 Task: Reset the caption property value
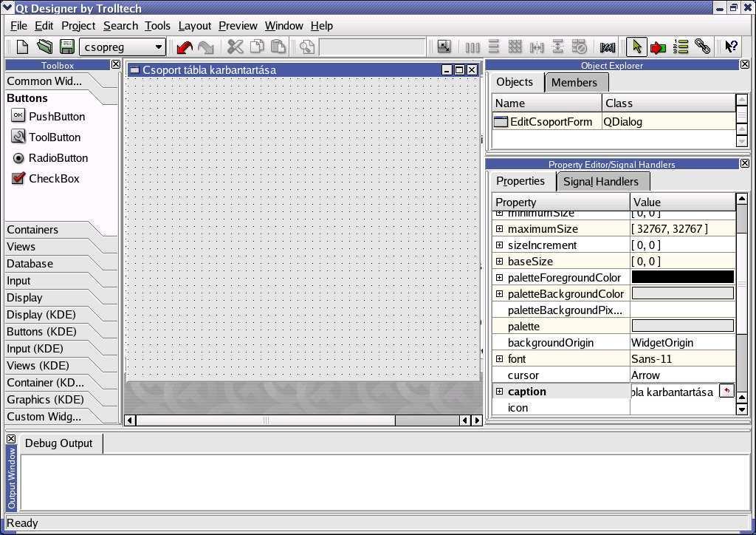(726, 391)
